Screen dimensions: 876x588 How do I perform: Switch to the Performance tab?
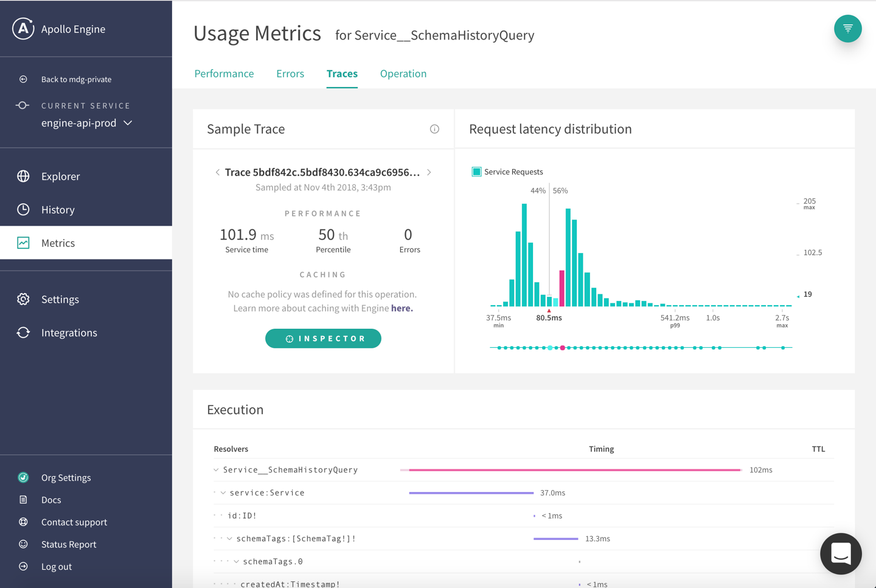click(224, 74)
